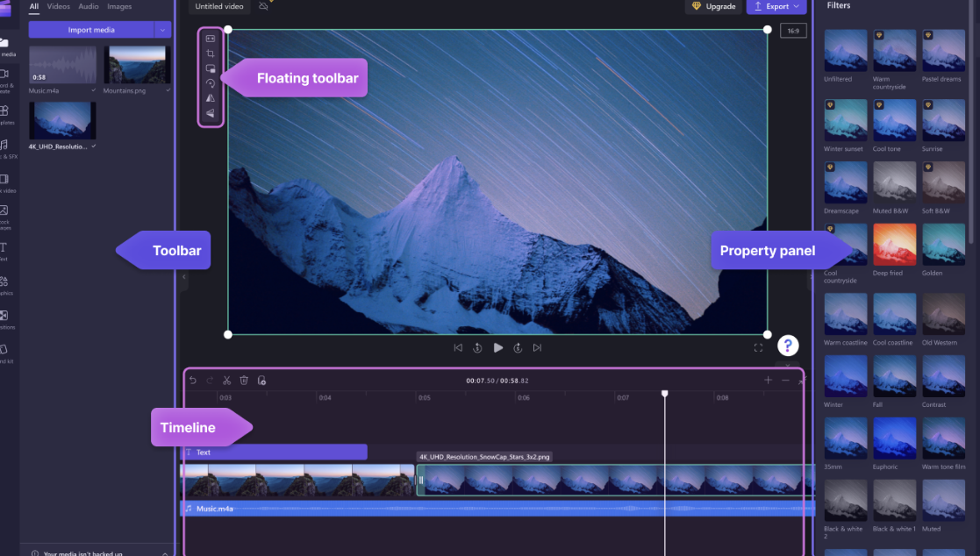Open the Export dropdown menu
980x556 pixels.
click(x=776, y=6)
